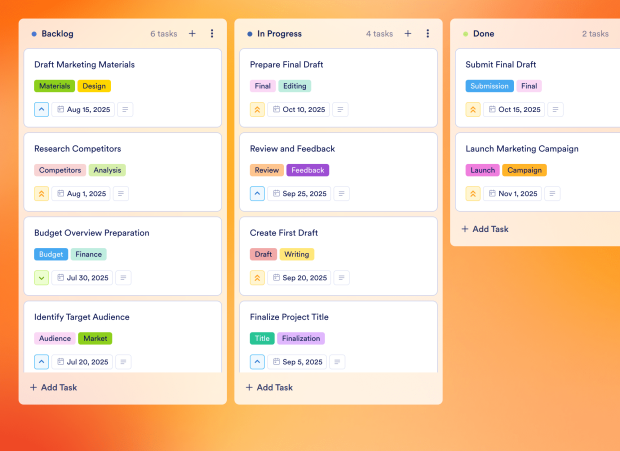The height and width of the screenshot is (451, 620).
Task: Change priority on Budget Overview Preparation card
Action: point(42,278)
